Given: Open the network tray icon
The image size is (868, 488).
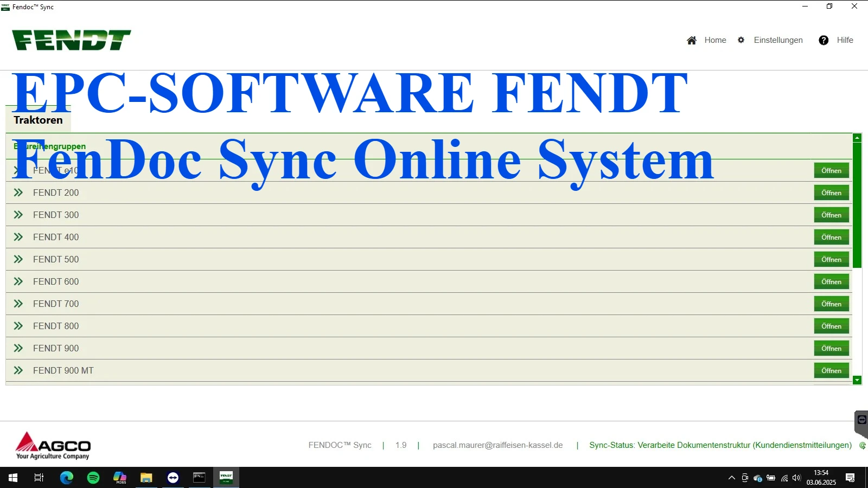Looking at the screenshot, I should tap(784, 478).
